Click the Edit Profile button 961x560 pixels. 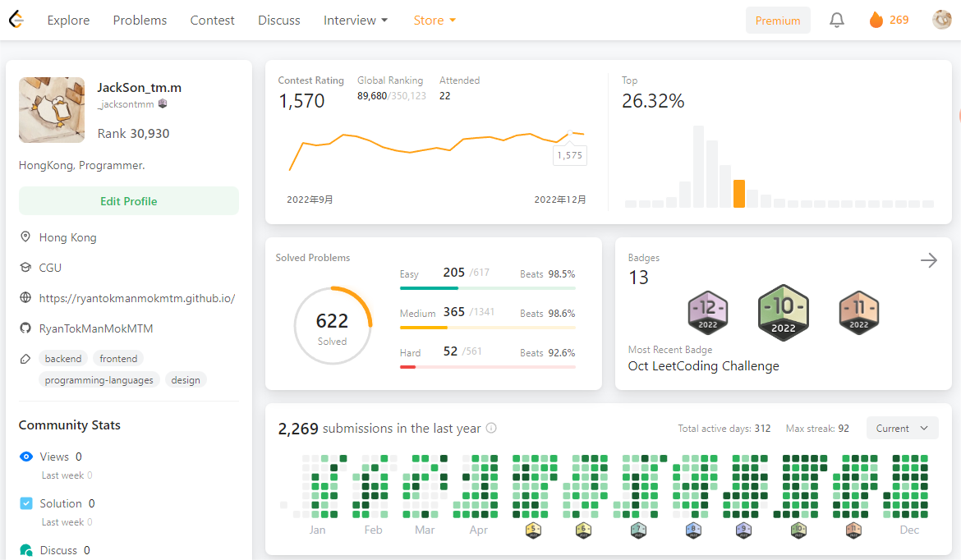tap(129, 201)
